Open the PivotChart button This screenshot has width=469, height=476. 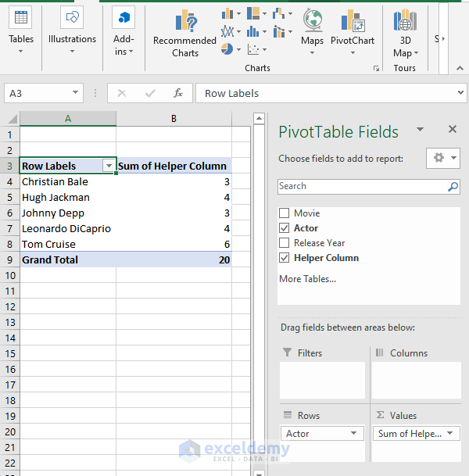(353, 31)
